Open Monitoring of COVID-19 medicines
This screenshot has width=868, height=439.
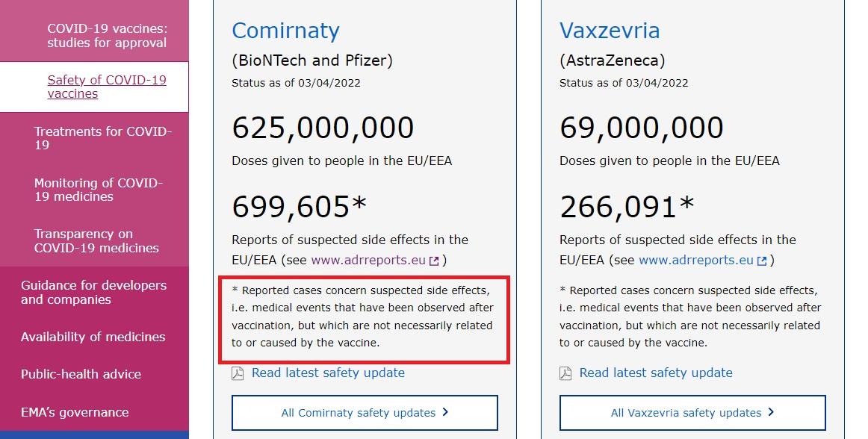pos(98,190)
